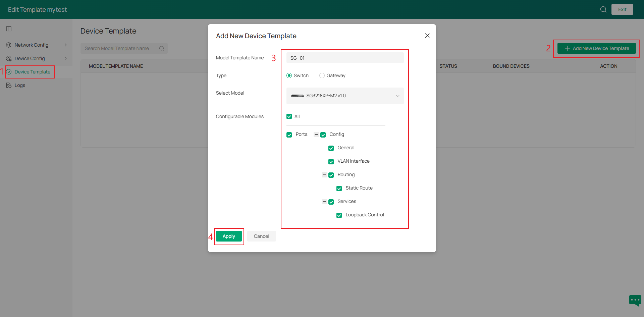This screenshot has width=644, height=317.
Task: Click the magnifier in template search box
Action: coord(162,48)
